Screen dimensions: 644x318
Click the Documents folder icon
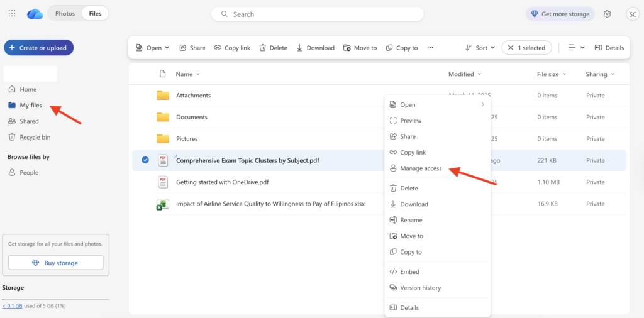[x=163, y=118]
